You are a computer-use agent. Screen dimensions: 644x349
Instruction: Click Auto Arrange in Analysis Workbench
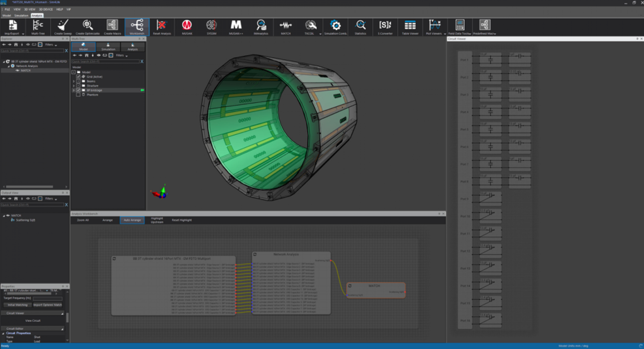pos(132,220)
